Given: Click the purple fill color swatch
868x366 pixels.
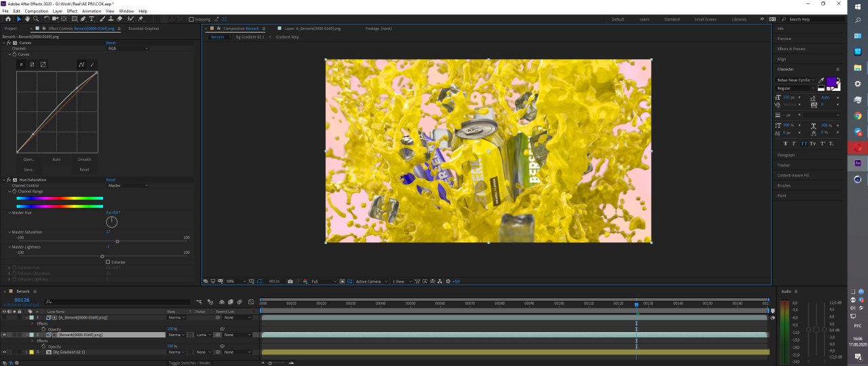Looking at the screenshot, I should [x=831, y=81].
